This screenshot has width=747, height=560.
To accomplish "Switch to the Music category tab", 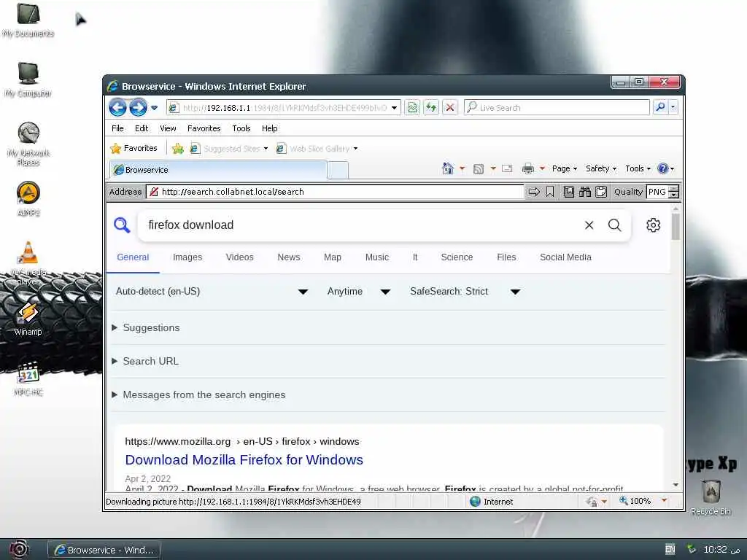I will coord(377,257).
